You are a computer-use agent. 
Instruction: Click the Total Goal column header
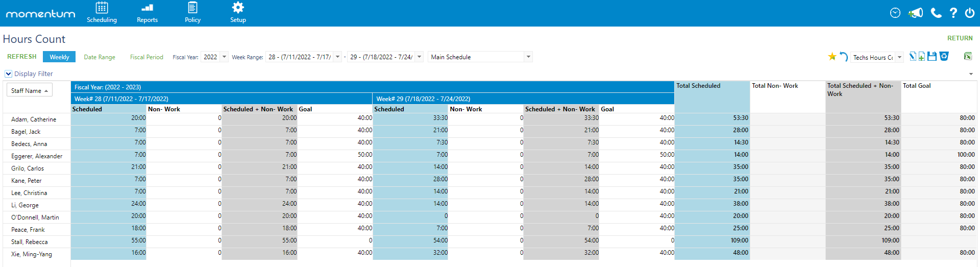point(939,96)
